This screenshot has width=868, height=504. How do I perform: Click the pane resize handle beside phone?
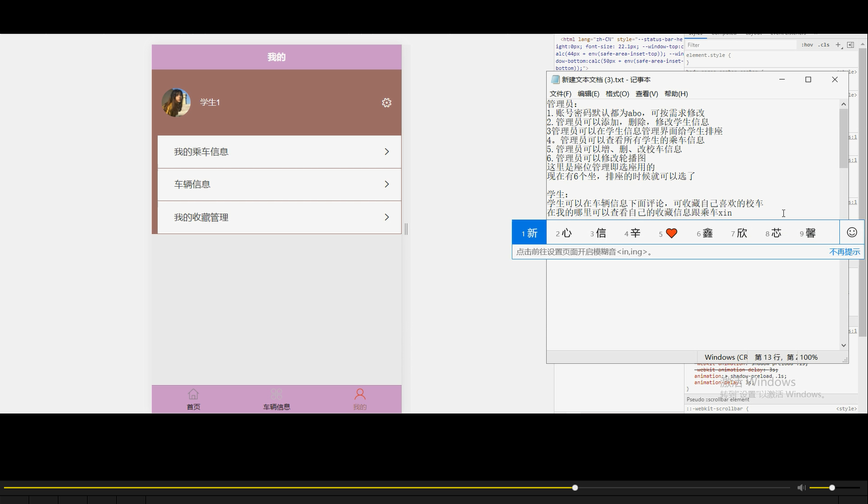(x=406, y=229)
